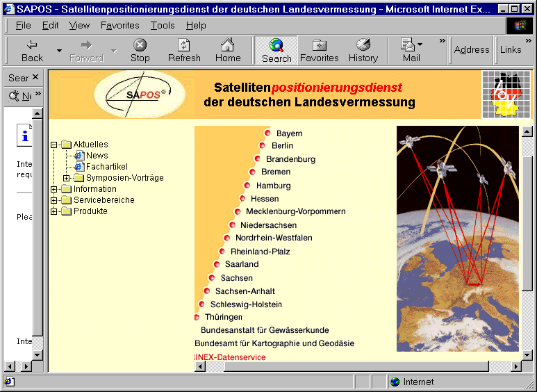
Task: Click the SAPOS oval logo
Action: pos(140,95)
